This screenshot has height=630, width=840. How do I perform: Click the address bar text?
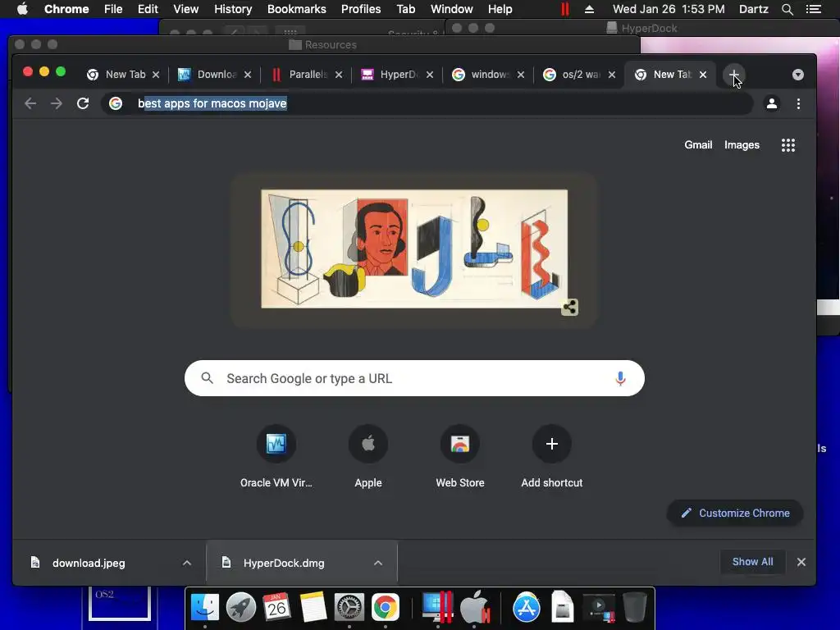(x=212, y=103)
